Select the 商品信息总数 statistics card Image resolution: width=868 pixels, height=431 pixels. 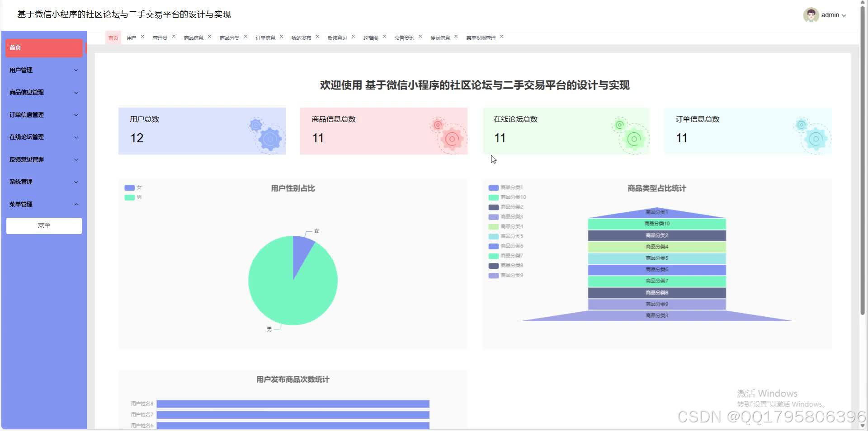point(383,131)
